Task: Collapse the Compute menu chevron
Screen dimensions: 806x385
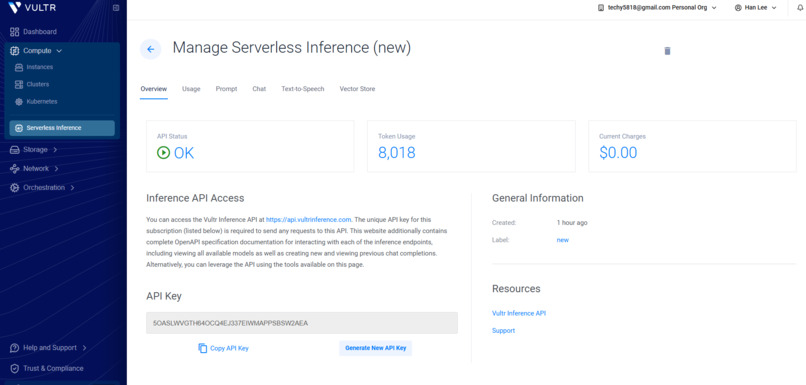Action: coord(59,51)
